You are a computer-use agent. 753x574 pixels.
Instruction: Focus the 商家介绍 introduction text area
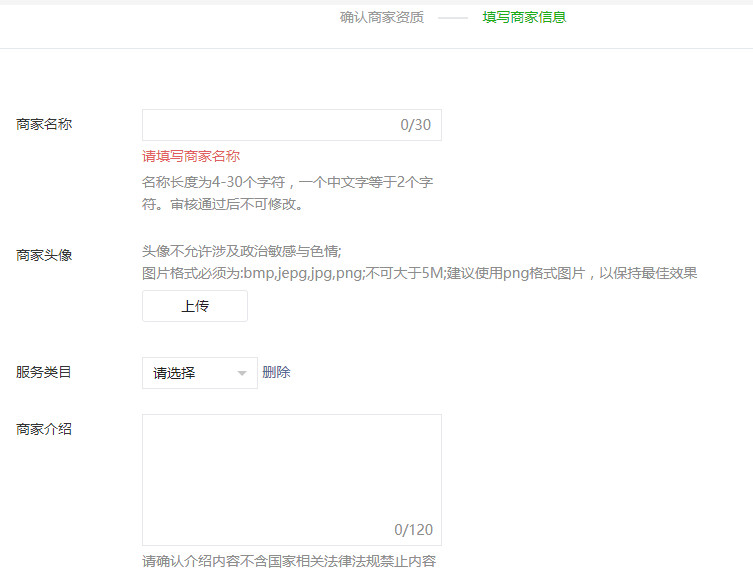click(291, 470)
